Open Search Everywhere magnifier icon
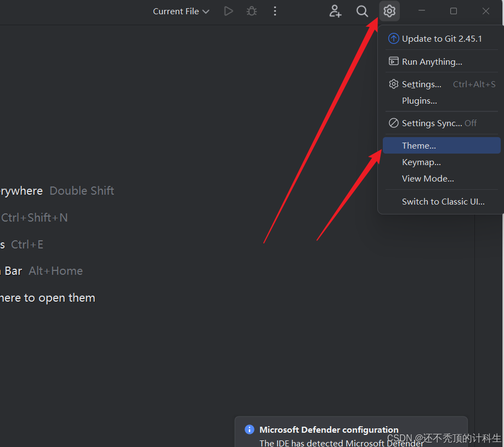The image size is (504, 447). click(x=362, y=12)
